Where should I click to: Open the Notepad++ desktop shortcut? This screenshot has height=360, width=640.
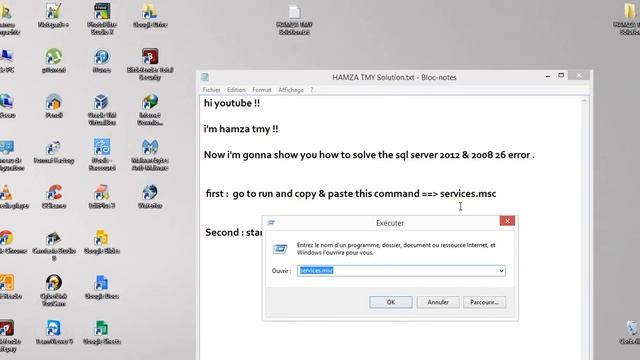coord(53,14)
